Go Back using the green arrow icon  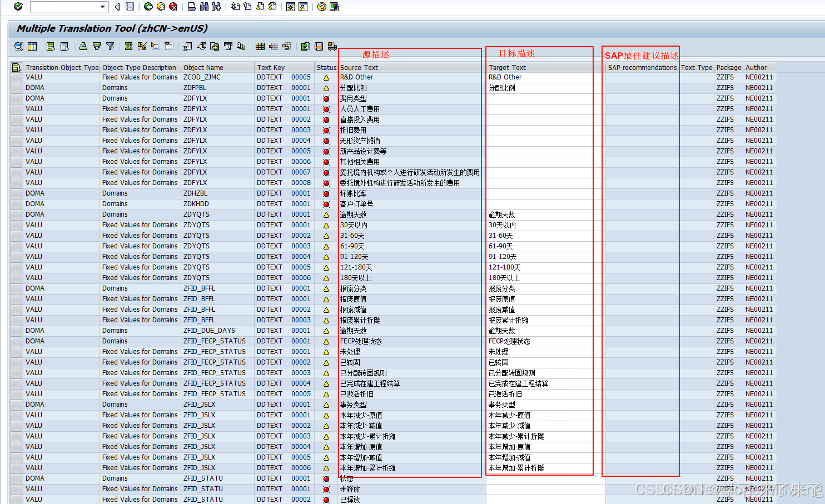148,7
